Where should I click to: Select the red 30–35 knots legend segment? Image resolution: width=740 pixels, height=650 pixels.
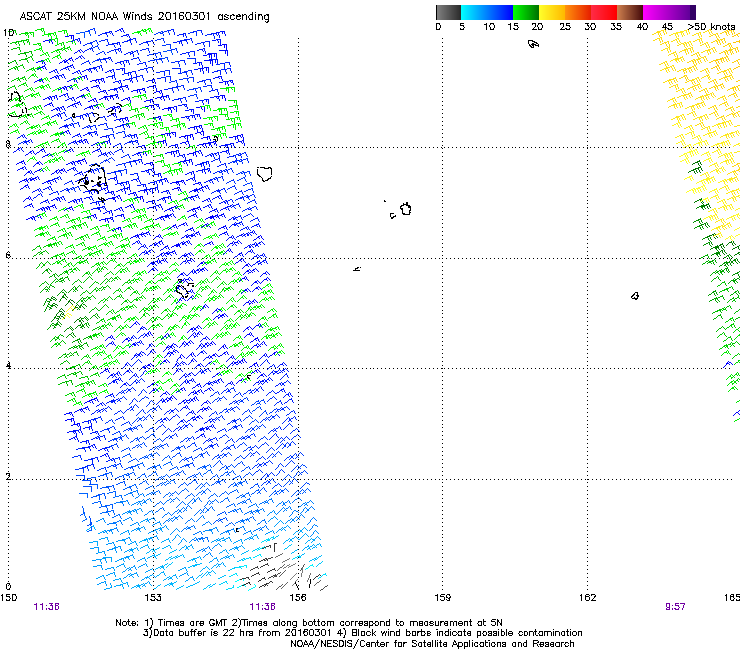point(604,12)
